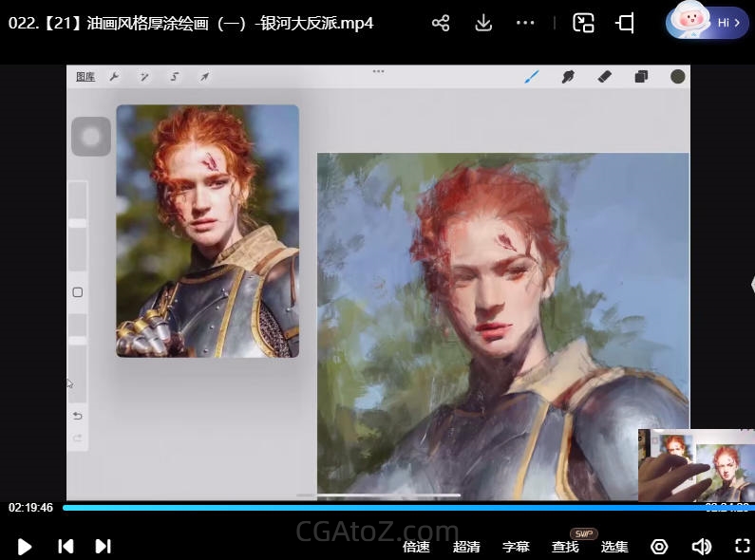Screen dimensions: 755x560
Task: Click the preview thumbnail above the progress bar
Action: pos(694,465)
